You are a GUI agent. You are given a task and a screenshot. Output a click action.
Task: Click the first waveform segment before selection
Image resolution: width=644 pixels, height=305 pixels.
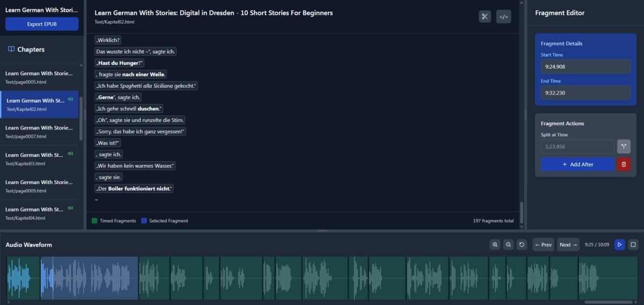click(x=23, y=278)
